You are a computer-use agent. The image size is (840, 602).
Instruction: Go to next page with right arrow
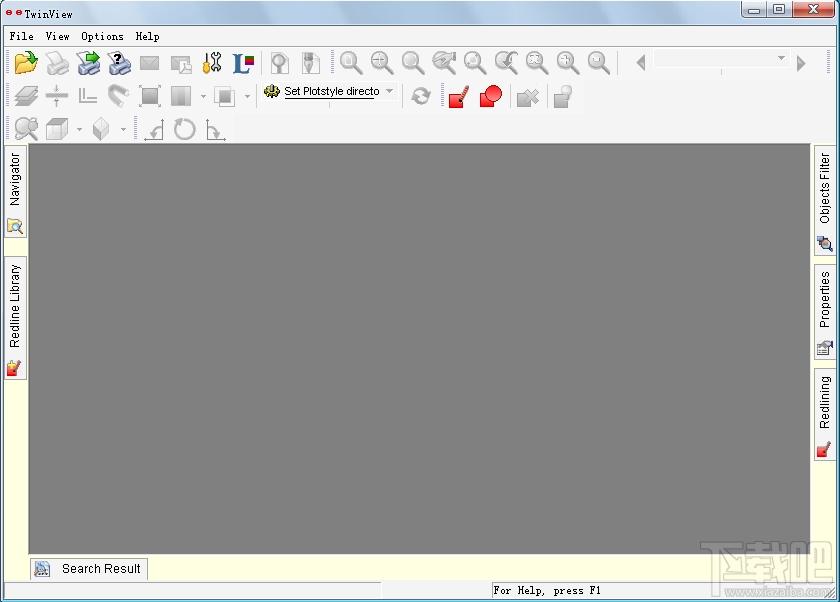[801, 63]
